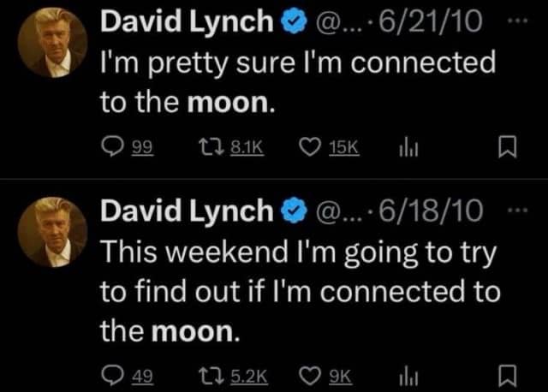Open David Lynch's avatar on the top tweet
The image size is (548, 392).
52,42
